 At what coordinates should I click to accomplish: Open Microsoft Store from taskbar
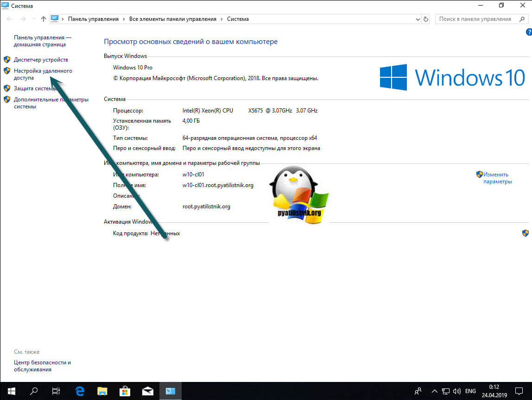coord(125,391)
